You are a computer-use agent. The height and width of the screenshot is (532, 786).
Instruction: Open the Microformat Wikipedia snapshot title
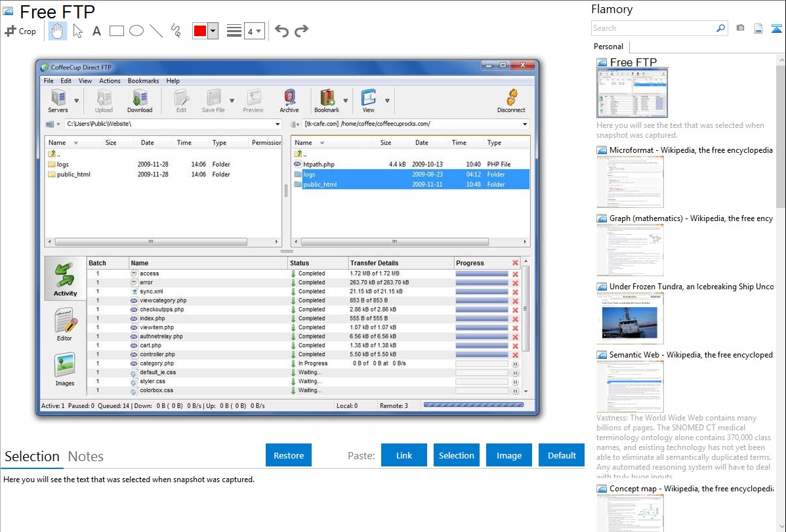coord(691,150)
